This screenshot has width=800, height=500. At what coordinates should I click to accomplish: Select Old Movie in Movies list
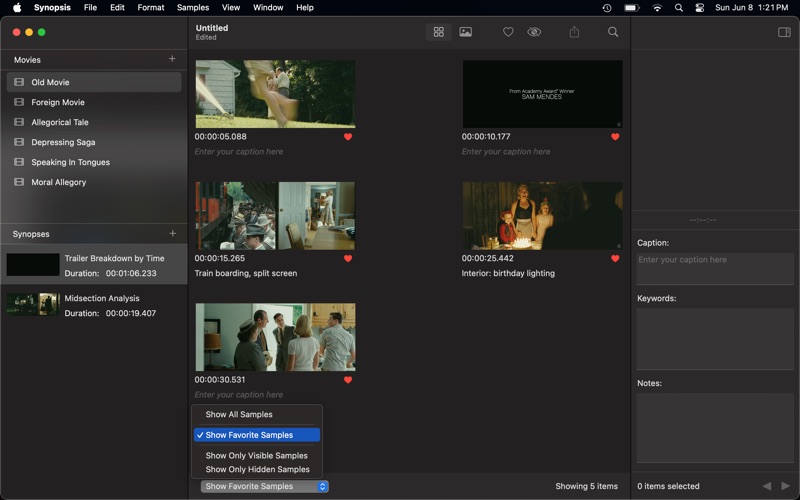coord(94,82)
